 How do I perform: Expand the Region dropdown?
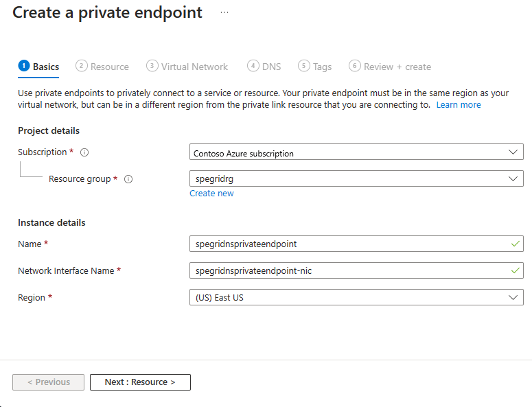[x=356, y=297]
